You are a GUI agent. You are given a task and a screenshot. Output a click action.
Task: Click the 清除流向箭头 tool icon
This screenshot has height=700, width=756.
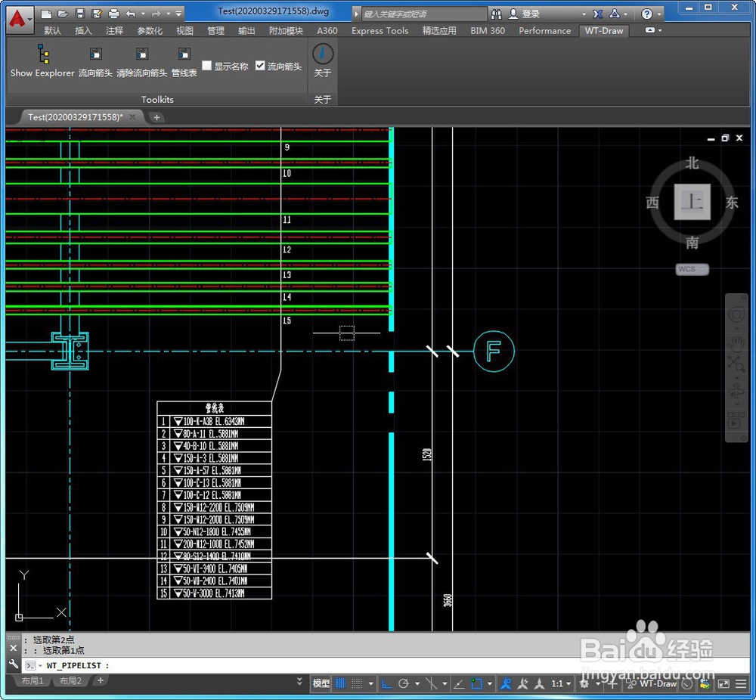coord(142,54)
